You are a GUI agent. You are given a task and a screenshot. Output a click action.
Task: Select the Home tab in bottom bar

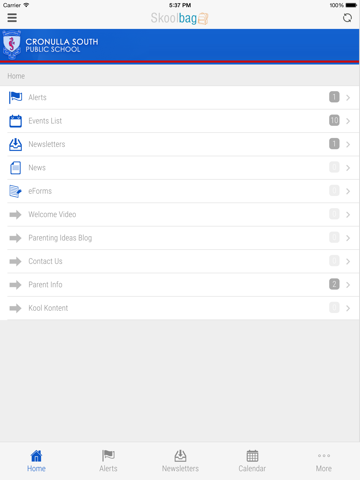[36, 461]
